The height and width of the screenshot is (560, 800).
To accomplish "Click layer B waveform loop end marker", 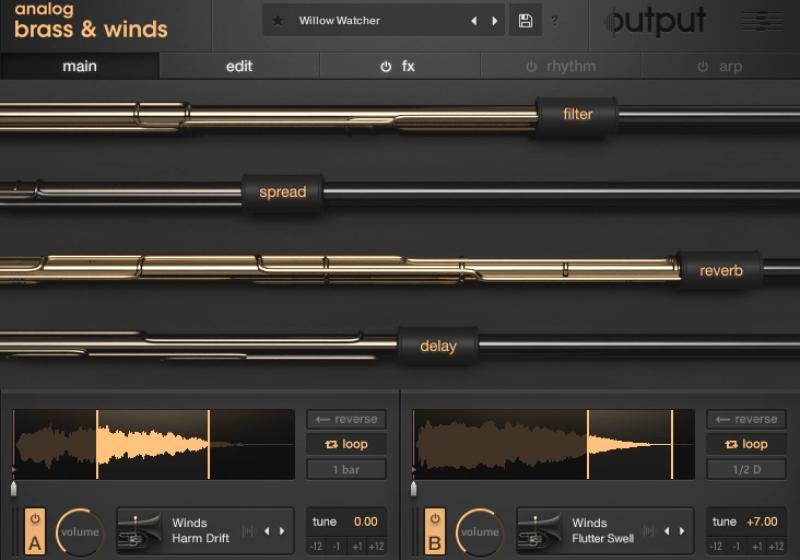I will click(672, 444).
